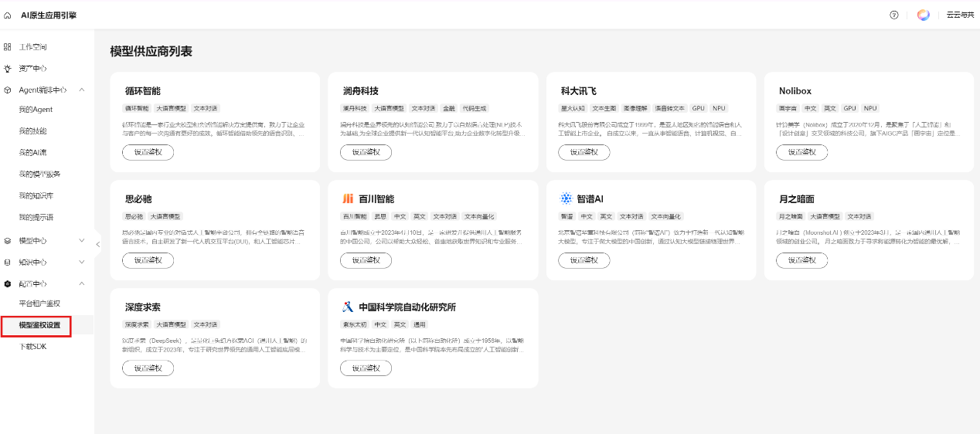Viewport: 980px width, 434px height.
Task: Click the home icon beside AI原生应用引擎
Action: tap(8, 15)
